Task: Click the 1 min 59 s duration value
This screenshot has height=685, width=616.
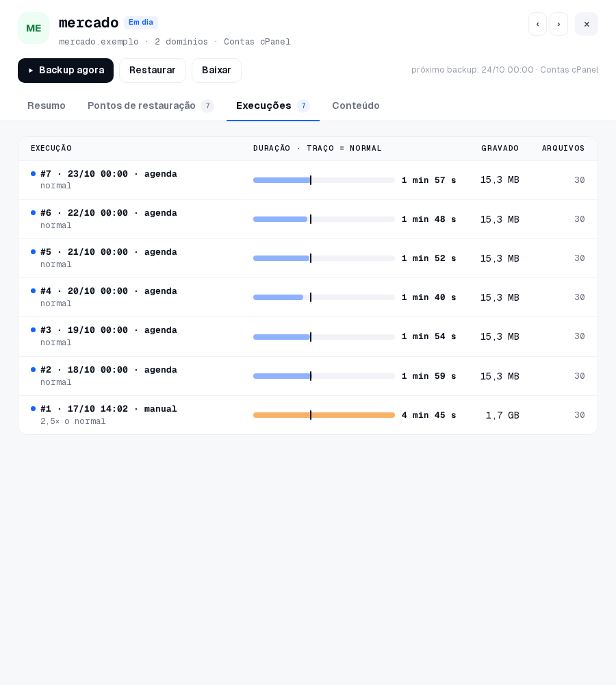Action: (x=428, y=376)
